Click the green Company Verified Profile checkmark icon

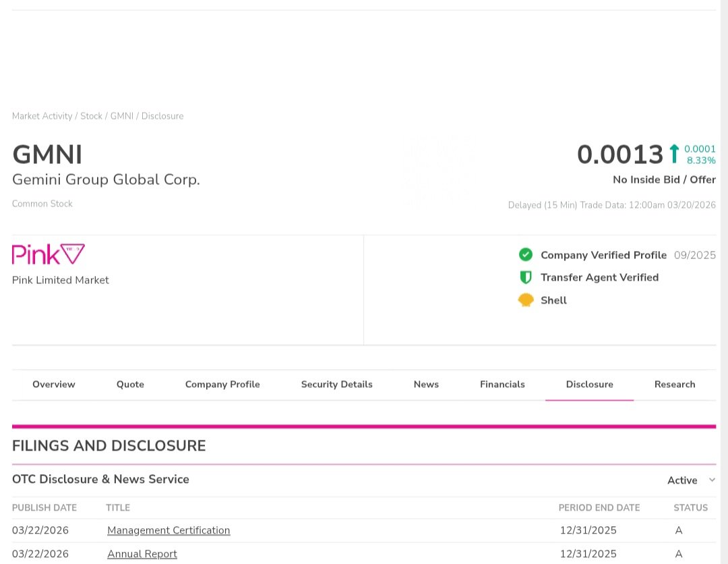[526, 254]
